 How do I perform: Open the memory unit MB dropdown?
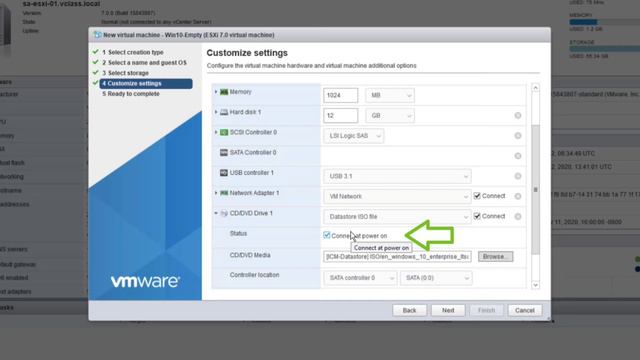[x=390, y=95]
